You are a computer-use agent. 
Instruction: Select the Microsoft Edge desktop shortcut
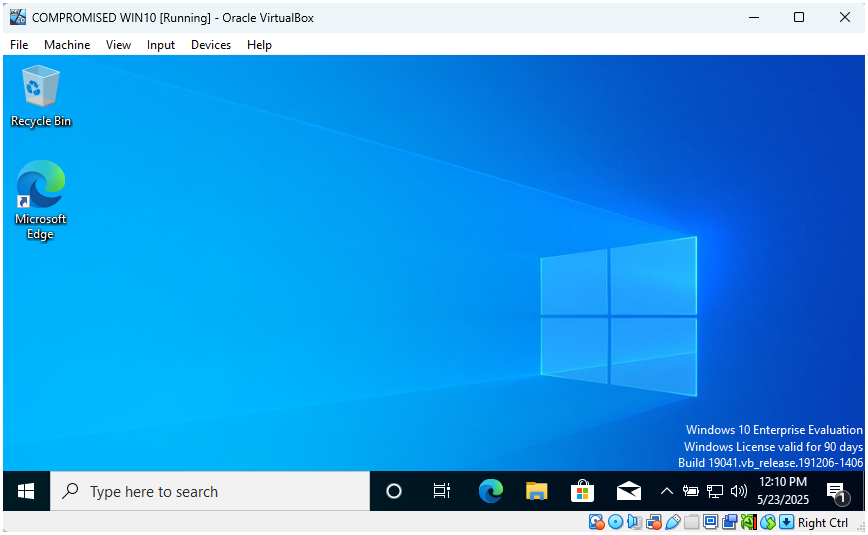tap(40, 199)
